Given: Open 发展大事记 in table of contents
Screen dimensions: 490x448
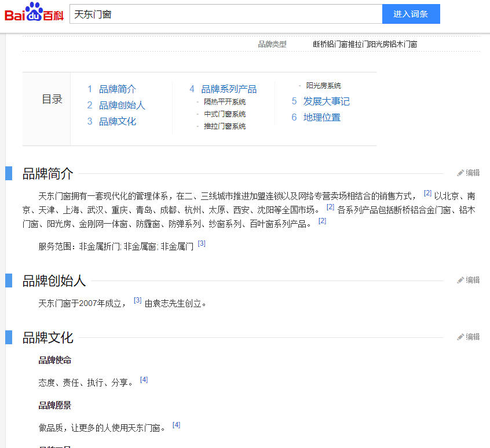Looking at the screenshot, I should (x=326, y=101).
